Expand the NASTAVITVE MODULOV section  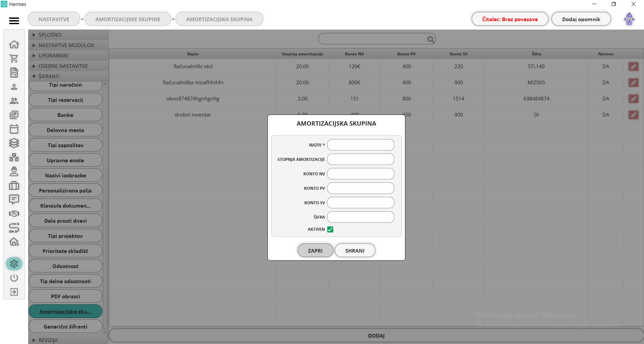point(68,45)
